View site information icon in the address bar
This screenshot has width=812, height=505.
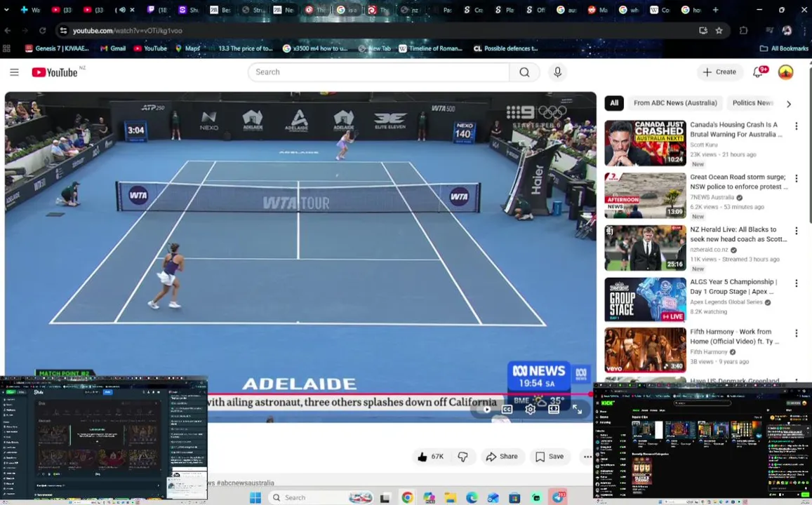[63, 31]
